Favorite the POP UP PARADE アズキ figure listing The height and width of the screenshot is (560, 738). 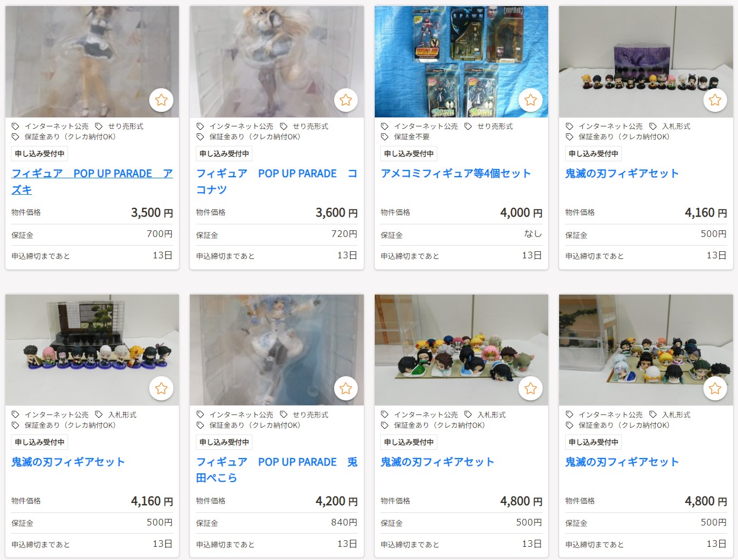tap(161, 100)
